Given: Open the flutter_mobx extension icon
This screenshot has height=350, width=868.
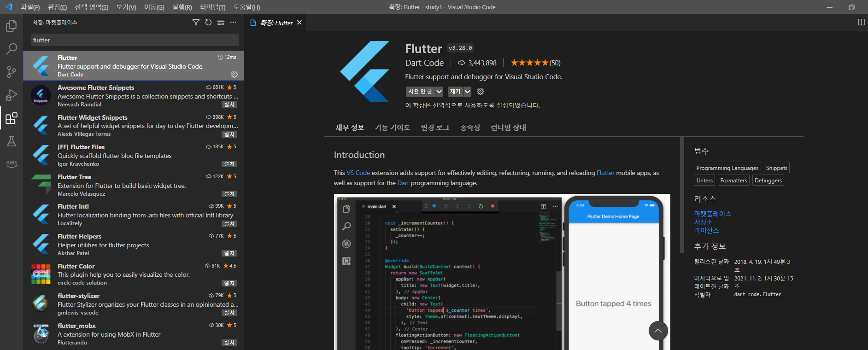Looking at the screenshot, I should [41, 333].
